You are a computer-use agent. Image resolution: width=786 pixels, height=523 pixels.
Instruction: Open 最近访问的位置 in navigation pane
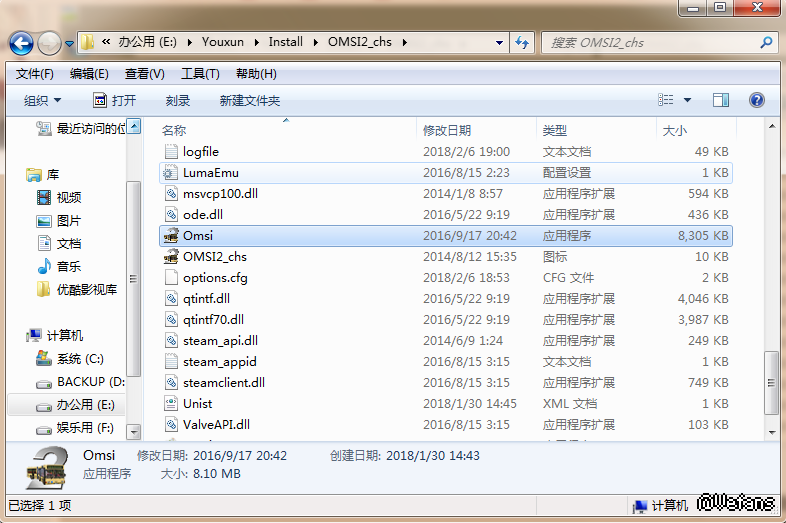click(80, 128)
